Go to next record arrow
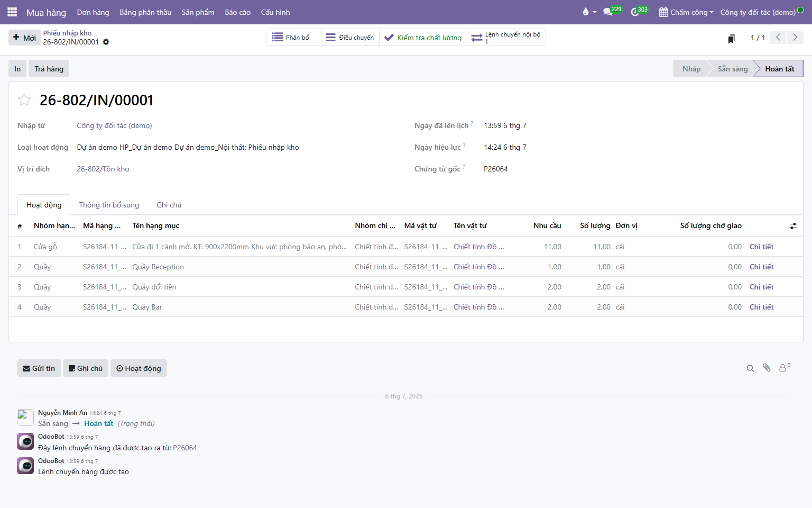812x508 pixels. pos(795,37)
